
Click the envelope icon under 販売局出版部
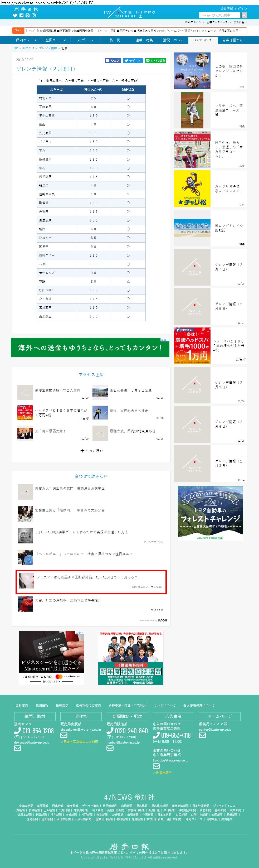(64, 735)
